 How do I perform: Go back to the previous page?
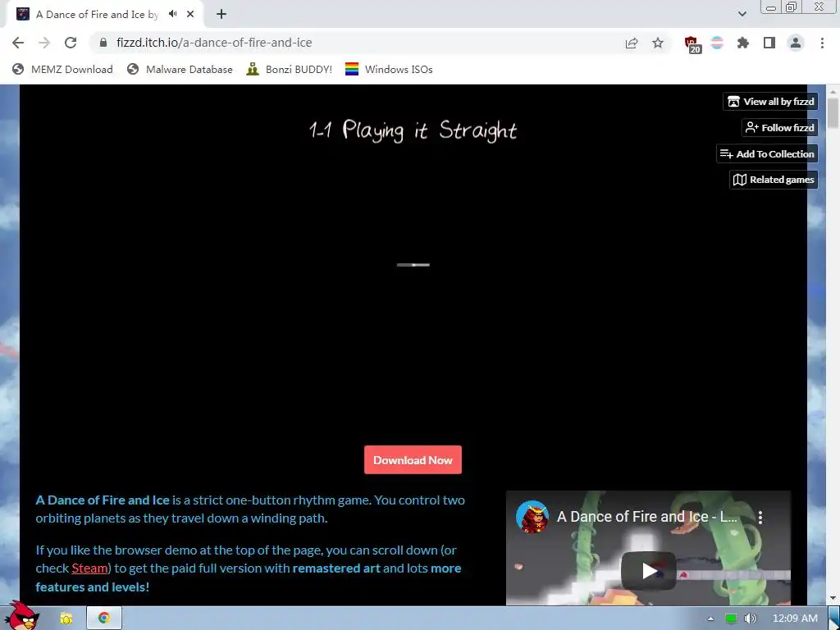tap(18, 43)
